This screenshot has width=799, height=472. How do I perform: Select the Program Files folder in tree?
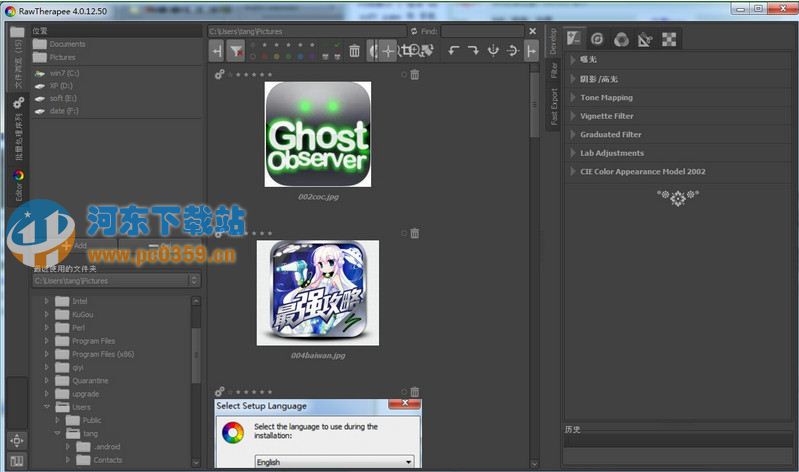[92, 341]
